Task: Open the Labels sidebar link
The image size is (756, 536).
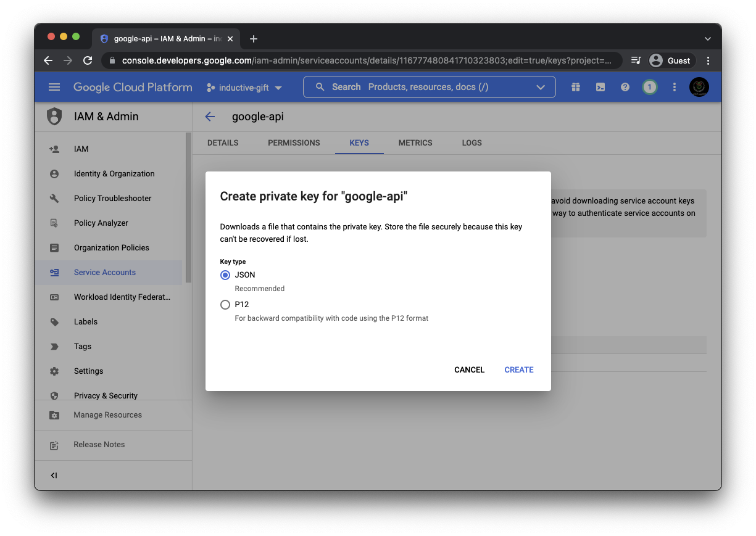Action: tap(86, 322)
